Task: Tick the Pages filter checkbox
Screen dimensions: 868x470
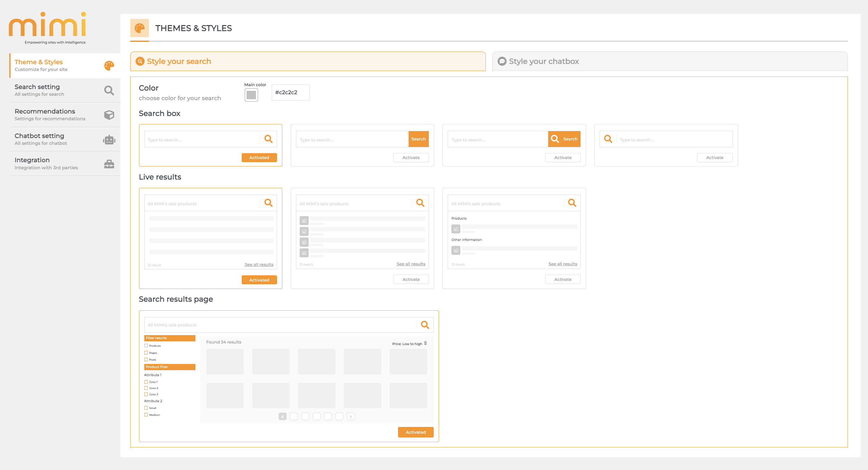Action: click(x=146, y=352)
